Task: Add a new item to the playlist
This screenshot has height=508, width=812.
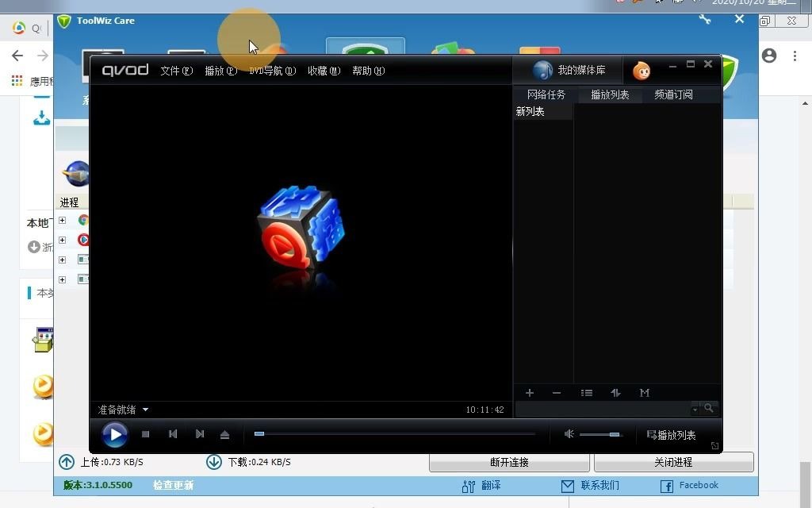Action: coord(529,392)
